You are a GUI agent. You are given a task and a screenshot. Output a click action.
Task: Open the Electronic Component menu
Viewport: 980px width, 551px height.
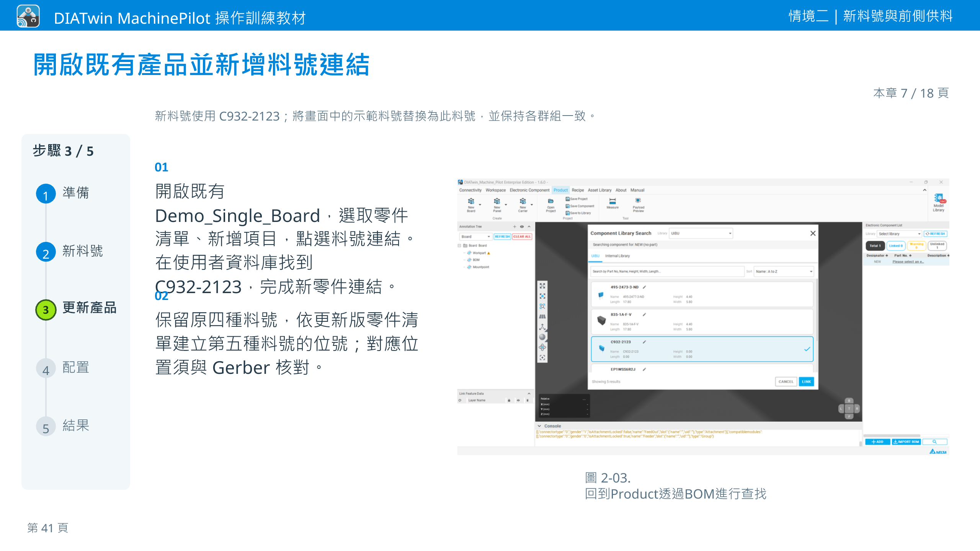point(529,190)
